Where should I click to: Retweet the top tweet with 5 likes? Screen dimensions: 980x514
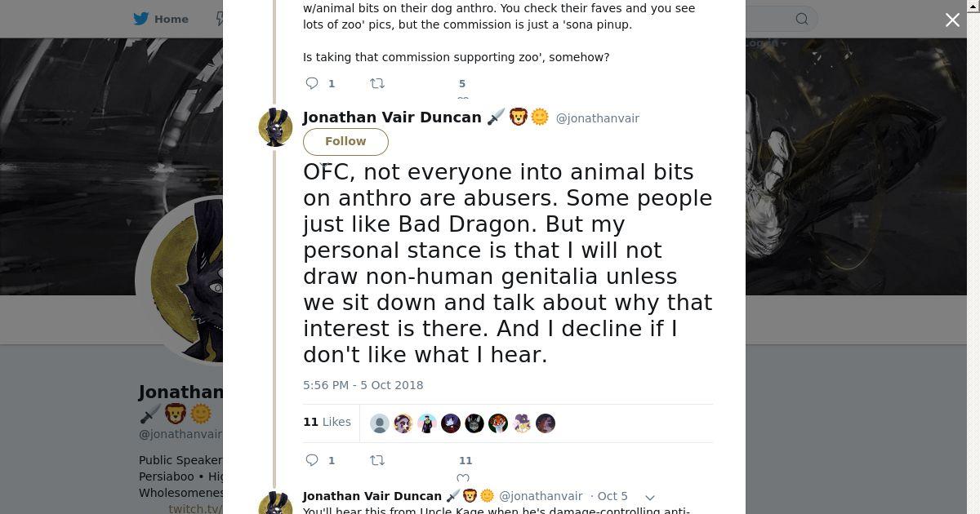coord(377,83)
